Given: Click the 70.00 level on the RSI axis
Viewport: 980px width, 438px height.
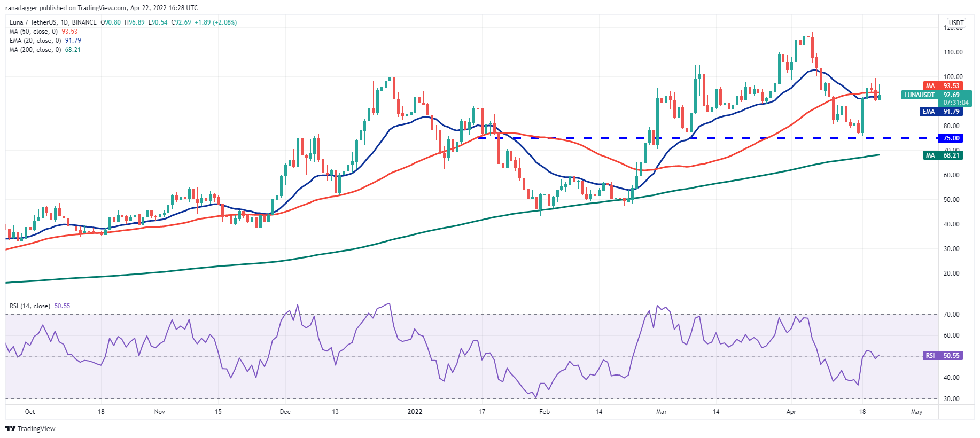Looking at the screenshot, I should click(x=951, y=315).
